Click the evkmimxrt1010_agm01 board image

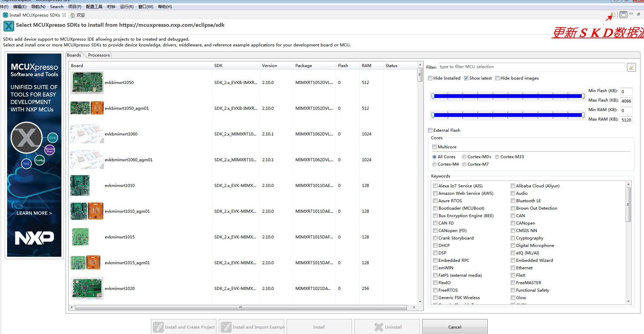(87, 211)
